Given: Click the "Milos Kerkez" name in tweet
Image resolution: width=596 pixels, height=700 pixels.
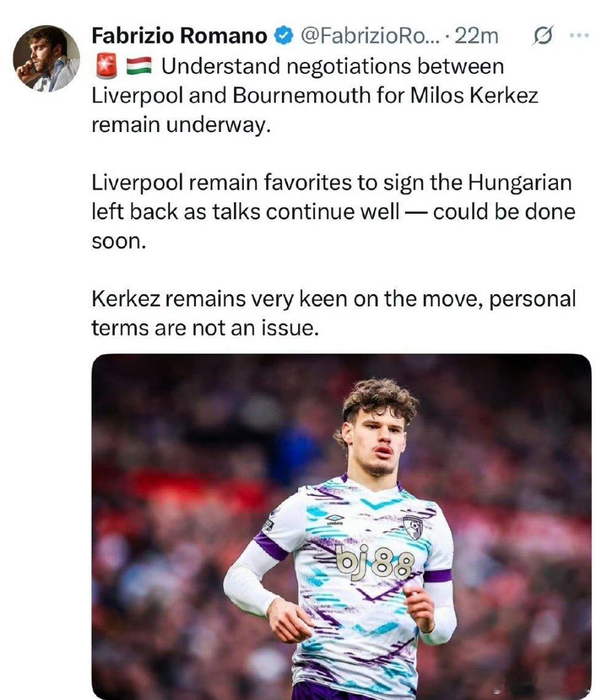Looking at the screenshot, I should click(x=474, y=95).
